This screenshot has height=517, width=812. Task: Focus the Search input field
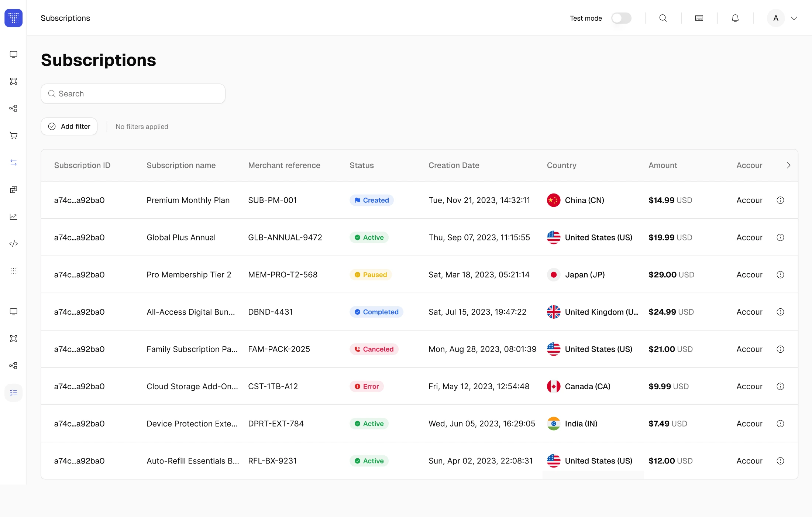(133, 94)
